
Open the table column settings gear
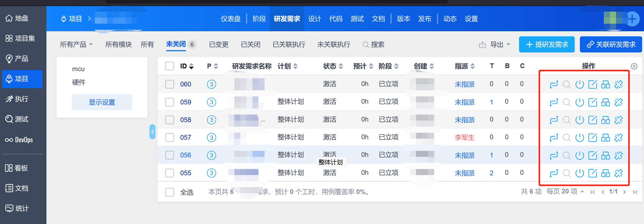[634, 66]
